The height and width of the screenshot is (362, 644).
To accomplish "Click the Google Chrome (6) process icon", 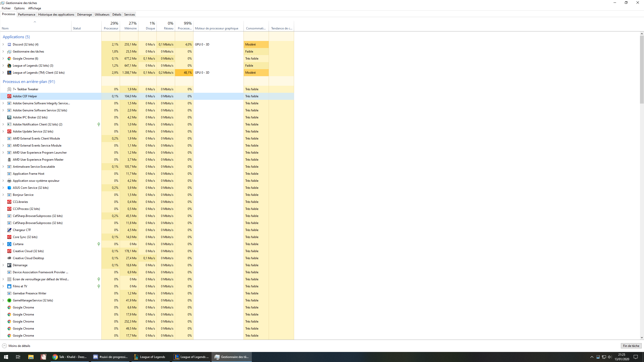I will [9, 59].
